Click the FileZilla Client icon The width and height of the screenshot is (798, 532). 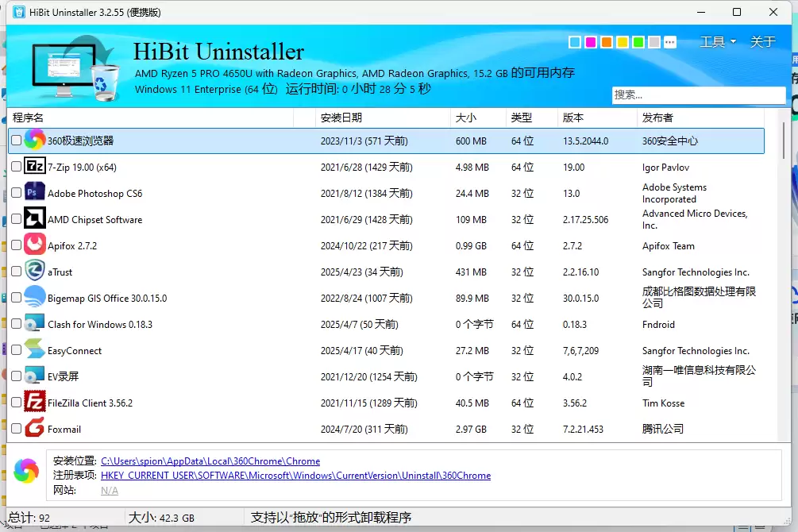click(35, 402)
